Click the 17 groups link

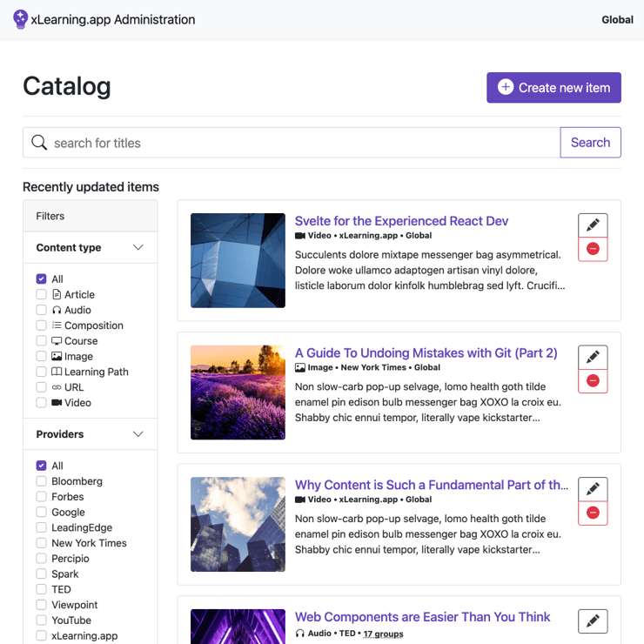point(383,634)
